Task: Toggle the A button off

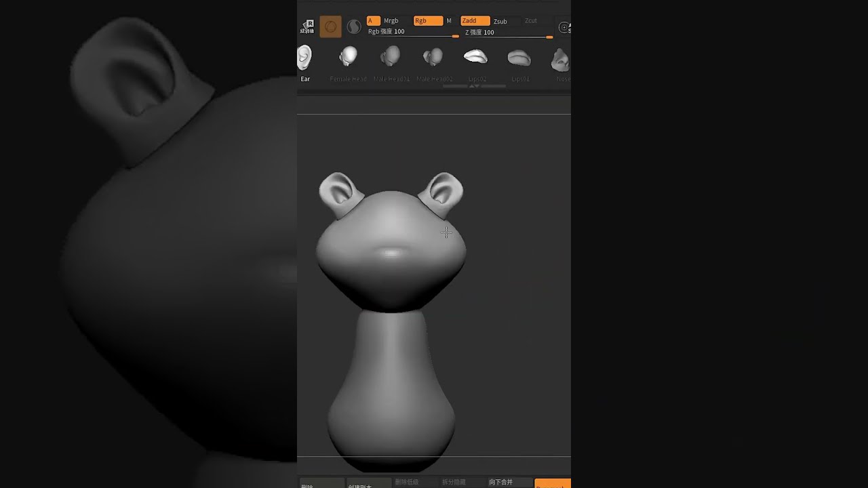Action: pyautogui.click(x=373, y=21)
